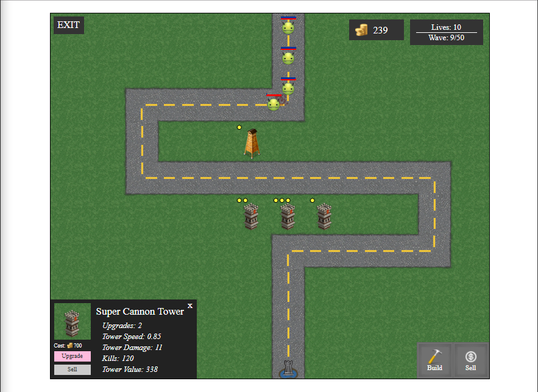Click the Sell dollar icon button
Screen dimensions: 538x392
470,360
